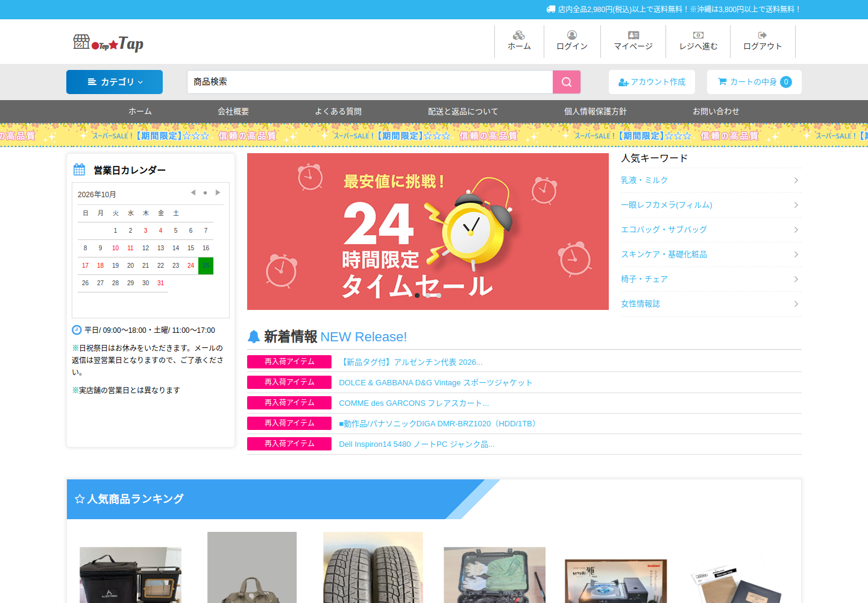This screenshot has height=603, width=868.
Task: Show the next month in calendar
Action: coord(218,193)
